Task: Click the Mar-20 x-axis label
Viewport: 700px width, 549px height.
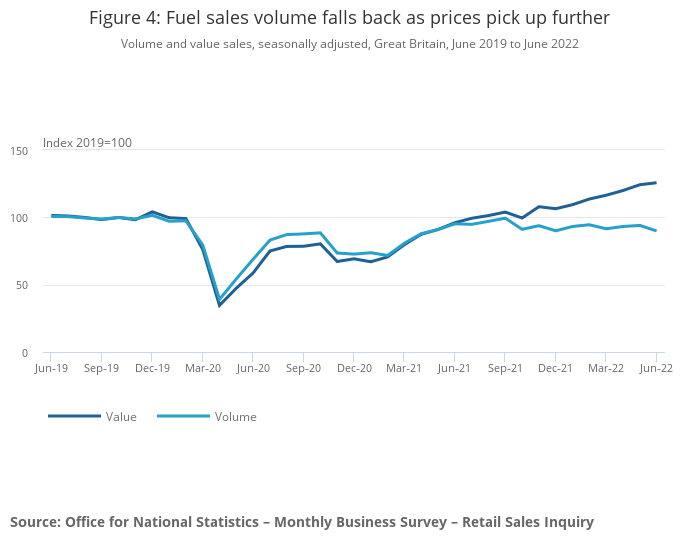Action: coord(202,368)
